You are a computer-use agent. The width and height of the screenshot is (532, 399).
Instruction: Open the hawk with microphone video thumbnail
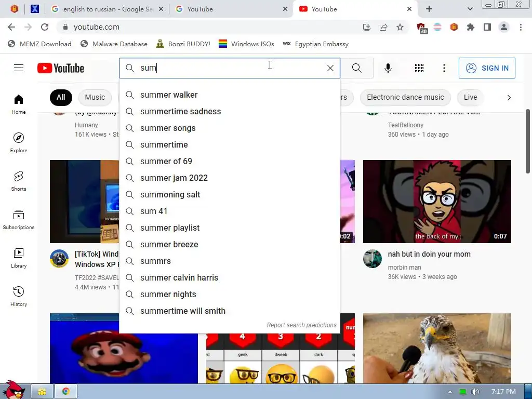click(437, 349)
